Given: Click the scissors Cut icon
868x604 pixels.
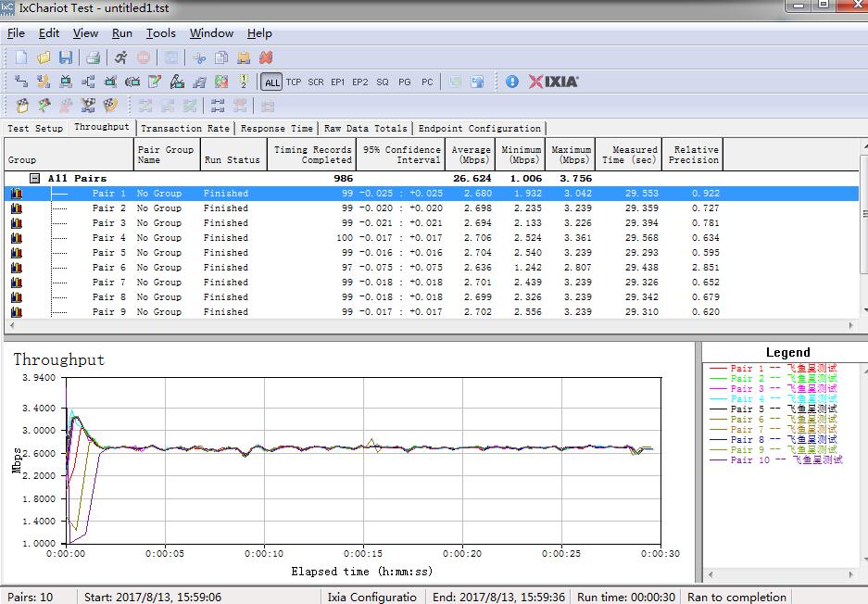Looking at the screenshot, I should (x=199, y=57).
